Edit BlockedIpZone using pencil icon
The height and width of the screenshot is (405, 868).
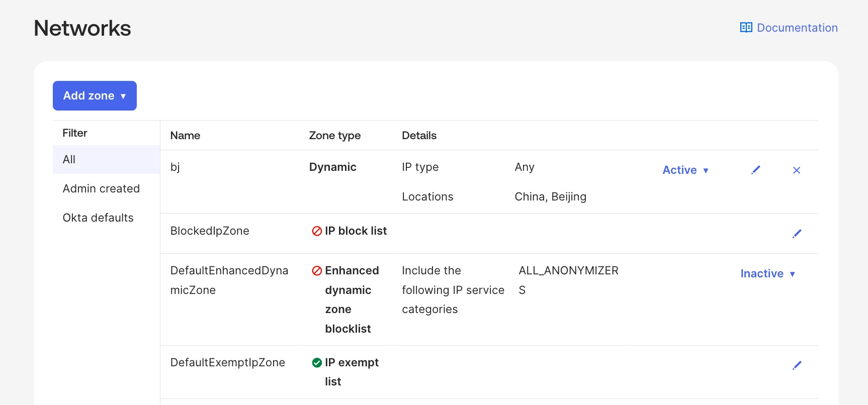[797, 234]
